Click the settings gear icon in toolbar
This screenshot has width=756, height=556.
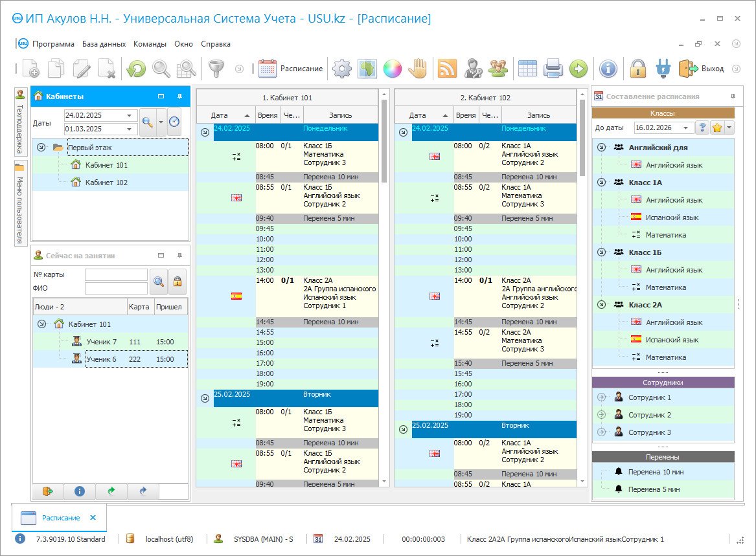click(342, 69)
